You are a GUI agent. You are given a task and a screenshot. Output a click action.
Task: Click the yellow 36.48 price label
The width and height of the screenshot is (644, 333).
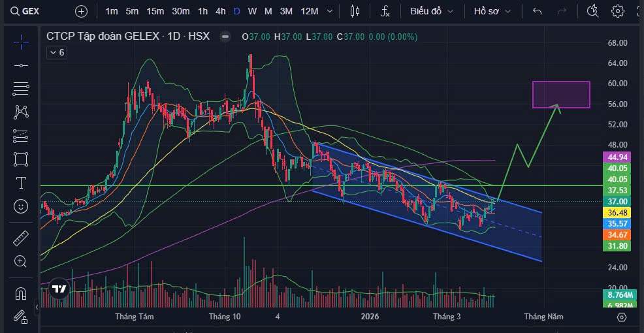pyautogui.click(x=618, y=213)
